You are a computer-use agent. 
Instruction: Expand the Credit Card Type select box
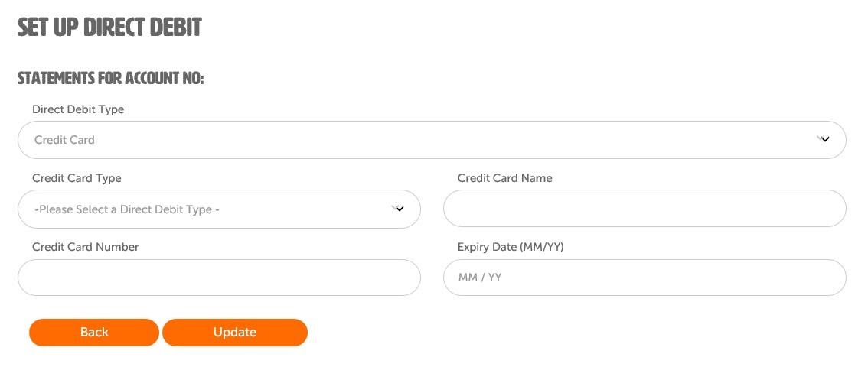point(219,209)
